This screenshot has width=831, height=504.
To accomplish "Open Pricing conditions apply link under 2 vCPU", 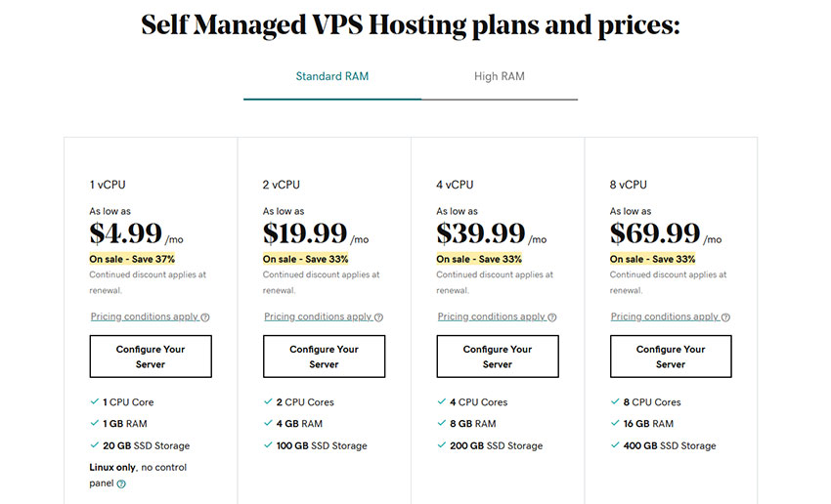I will pyautogui.click(x=318, y=316).
